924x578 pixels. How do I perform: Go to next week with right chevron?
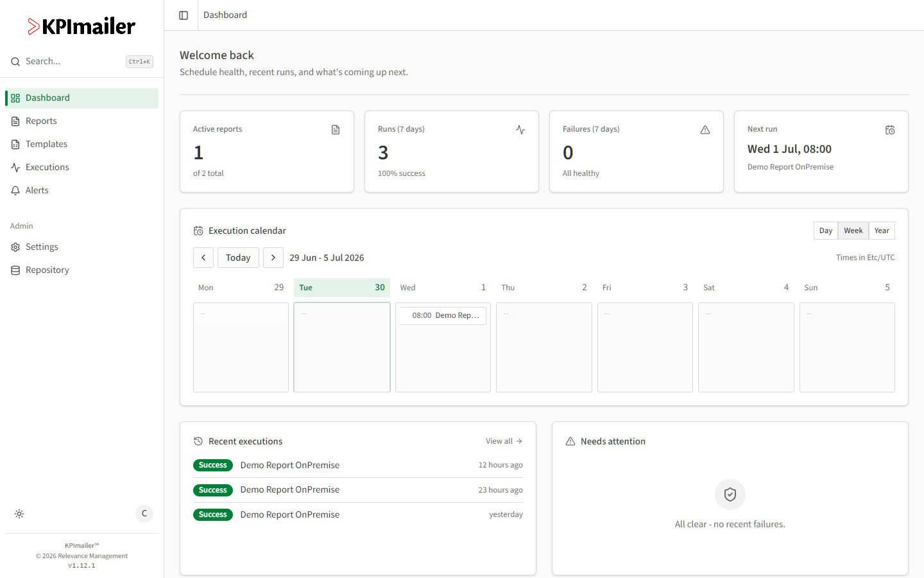click(x=273, y=258)
